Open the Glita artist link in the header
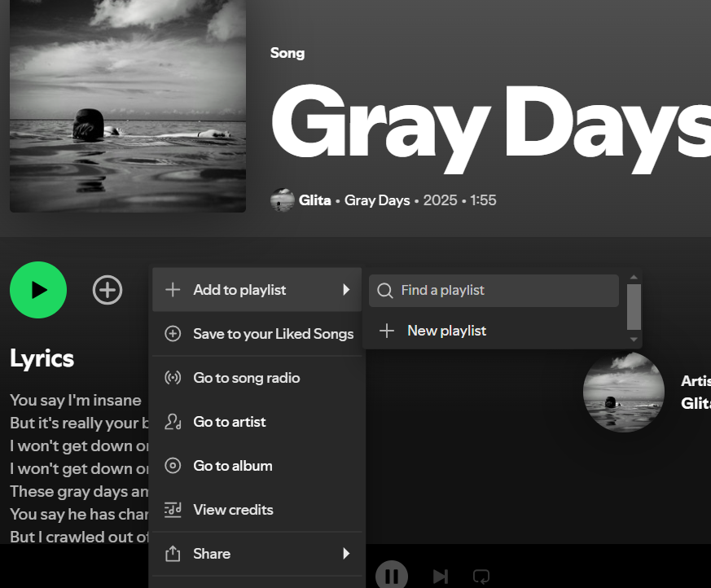This screenshot has height=588, width=711. pos(314,200)
